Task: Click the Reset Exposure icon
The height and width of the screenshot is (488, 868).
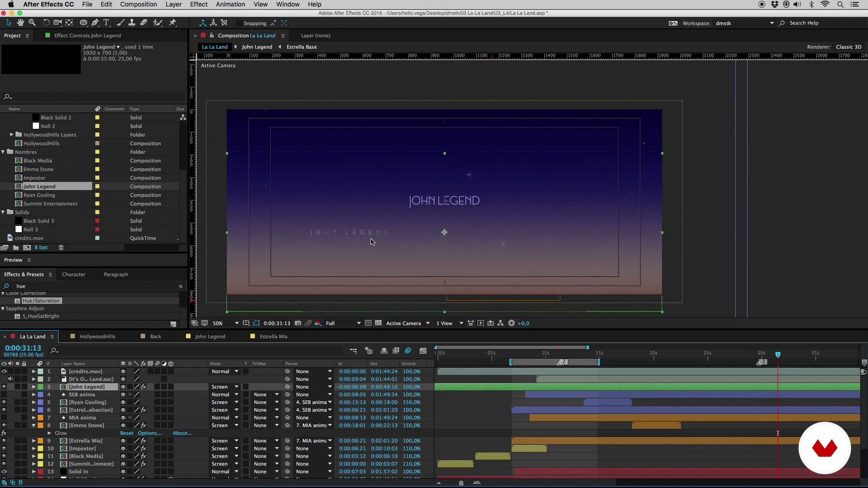Action: click(511, 323)
